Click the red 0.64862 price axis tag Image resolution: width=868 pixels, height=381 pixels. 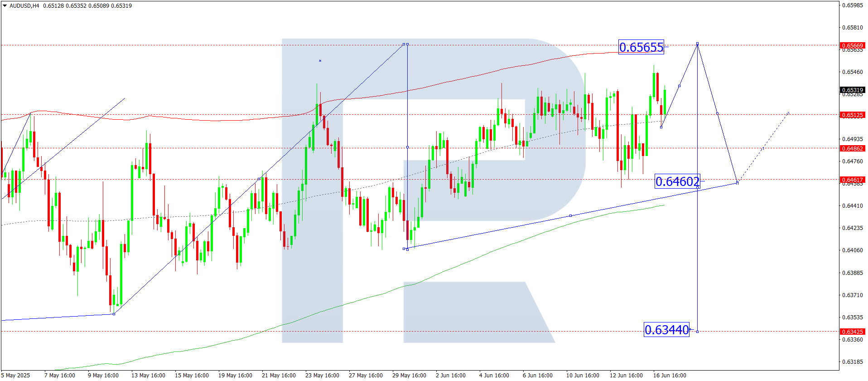pos(852,149)
